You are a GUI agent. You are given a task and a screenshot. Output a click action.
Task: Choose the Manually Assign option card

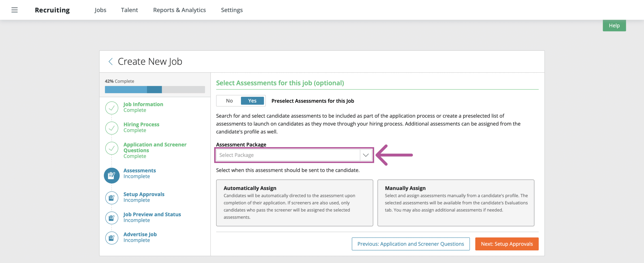[x=456, y=203]
